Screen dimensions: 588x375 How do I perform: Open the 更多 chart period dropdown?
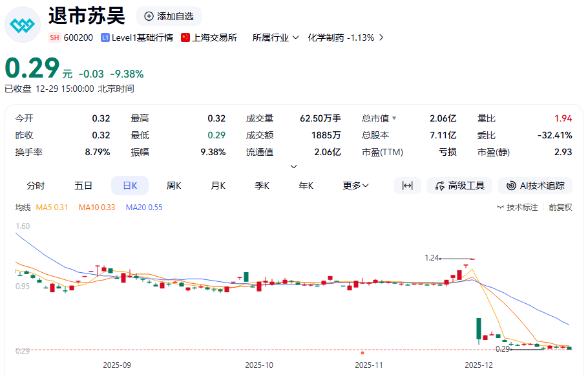click(x=355, y=186)
